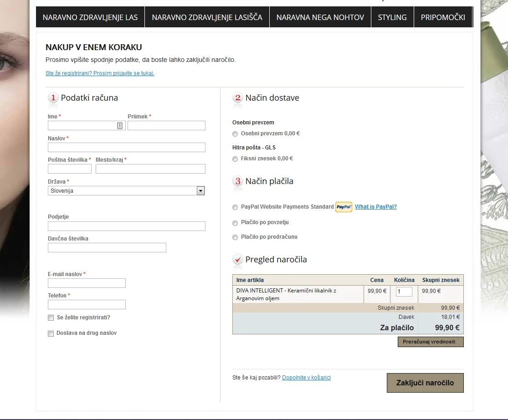
Task: Follow the 'Prosim prijavite se tukaj' login link
Action: tap(100, 73)
